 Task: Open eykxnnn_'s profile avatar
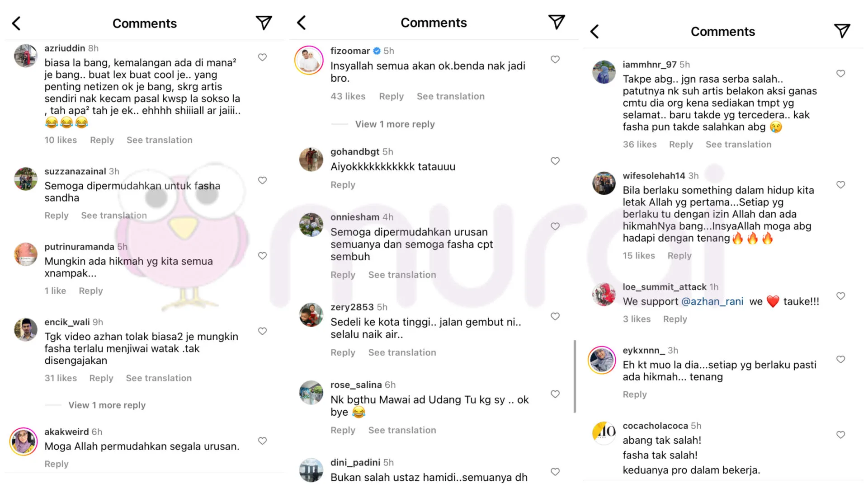[x=602, y=360]
